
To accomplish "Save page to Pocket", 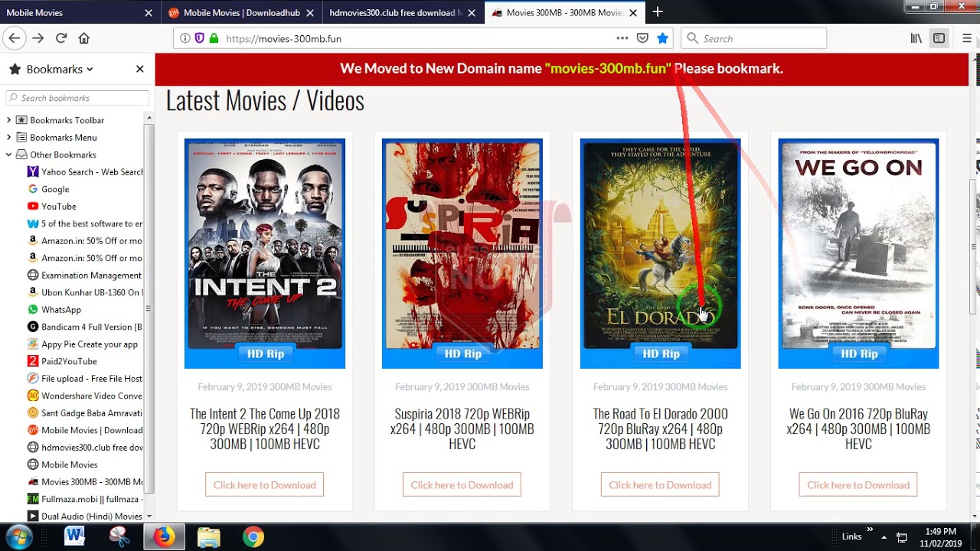I will coord(643,38).
